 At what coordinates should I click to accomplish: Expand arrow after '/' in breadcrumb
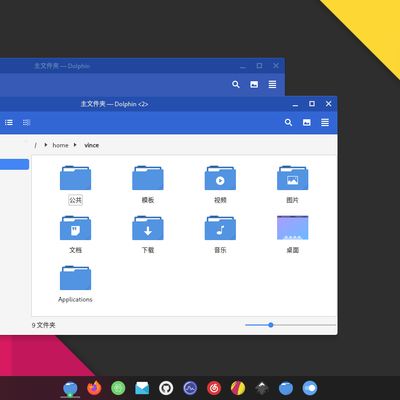pyautogui.click(x=46, y=145)
